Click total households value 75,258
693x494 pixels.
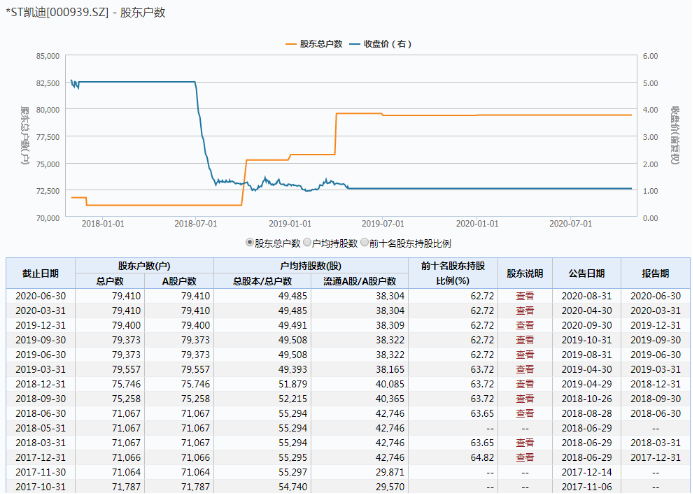126,399
